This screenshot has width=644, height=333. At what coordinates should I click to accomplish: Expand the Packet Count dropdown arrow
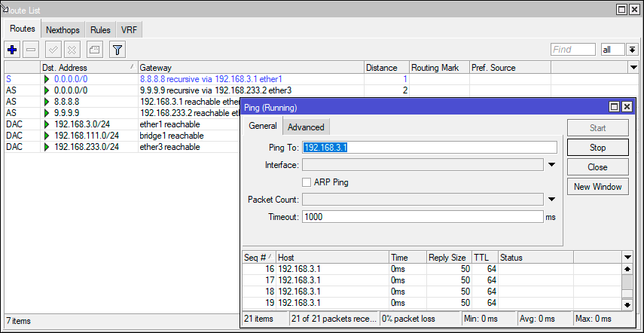(x=551, y=200)
